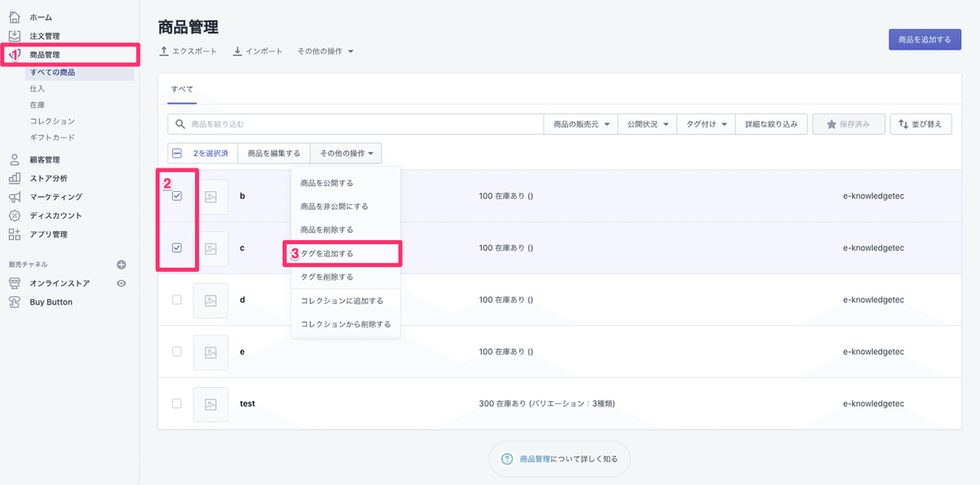Check the checkbox for product e
Screen dimensions: 980x485
coord(177,351)
